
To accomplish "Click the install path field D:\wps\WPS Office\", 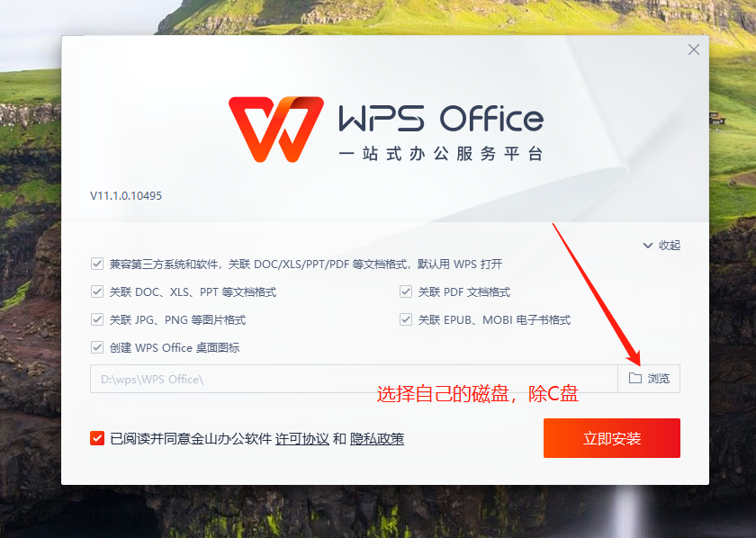I will point(354,379).
